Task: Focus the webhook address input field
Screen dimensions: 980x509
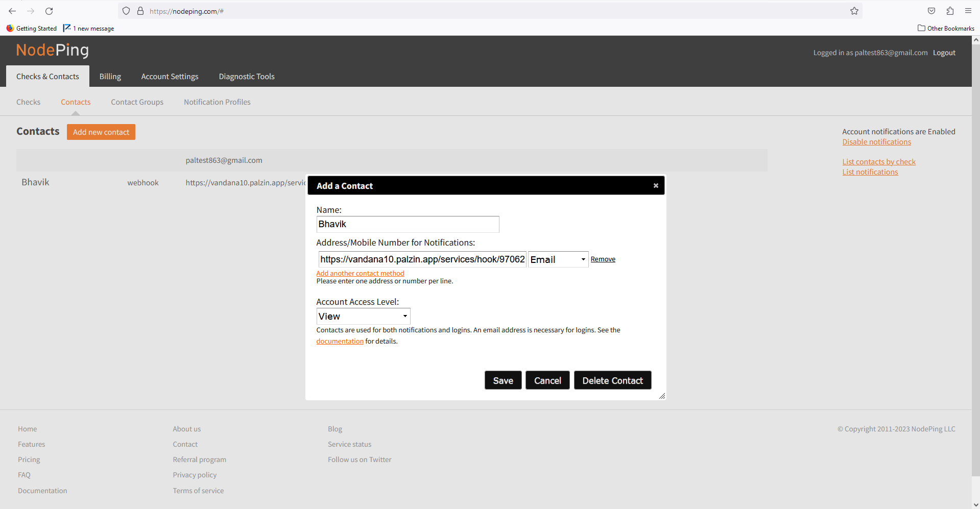Action: tap(422, 259)
